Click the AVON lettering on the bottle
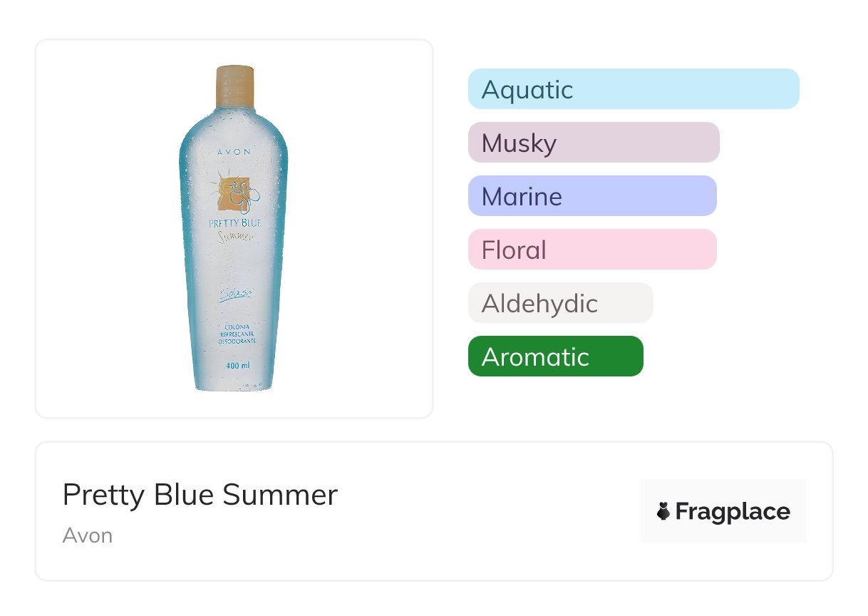 234,152
